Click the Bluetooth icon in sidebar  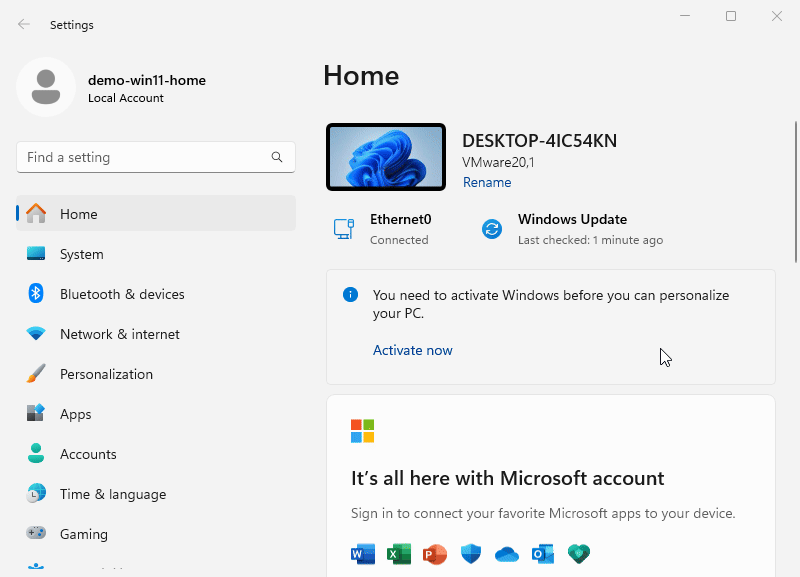[x=36, y=293]
